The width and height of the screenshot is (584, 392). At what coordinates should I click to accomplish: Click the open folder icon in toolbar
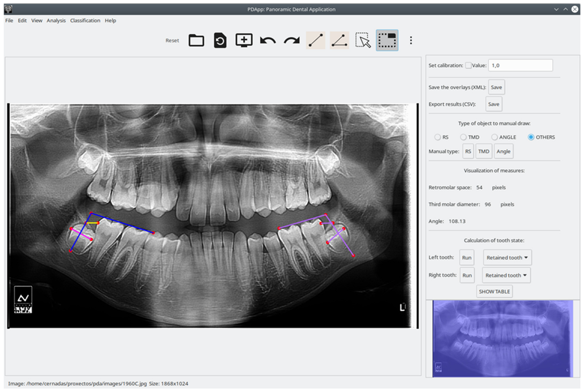tap(196, 40)
